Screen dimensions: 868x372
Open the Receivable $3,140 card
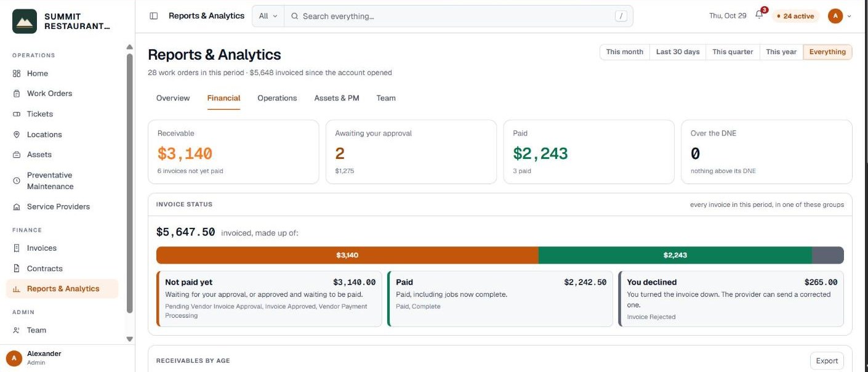pyautogui.click(x=233, y=152)
